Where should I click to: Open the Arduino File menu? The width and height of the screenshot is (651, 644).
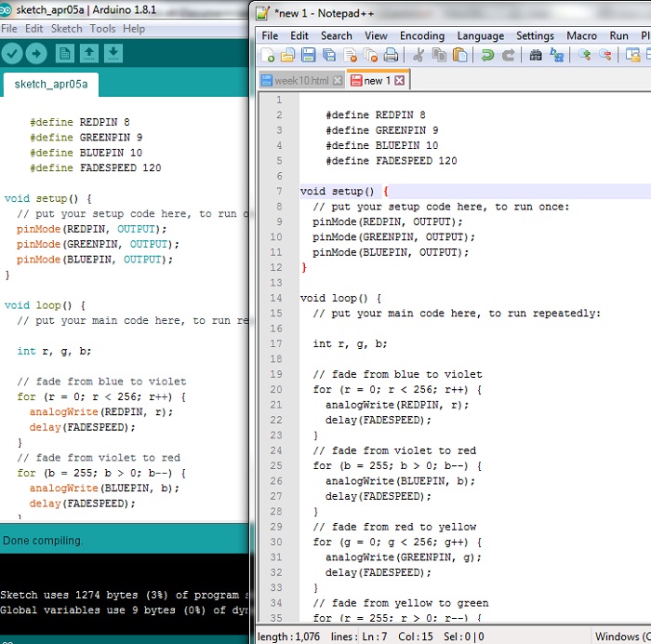pyautogui.click(x=9, y=29)
